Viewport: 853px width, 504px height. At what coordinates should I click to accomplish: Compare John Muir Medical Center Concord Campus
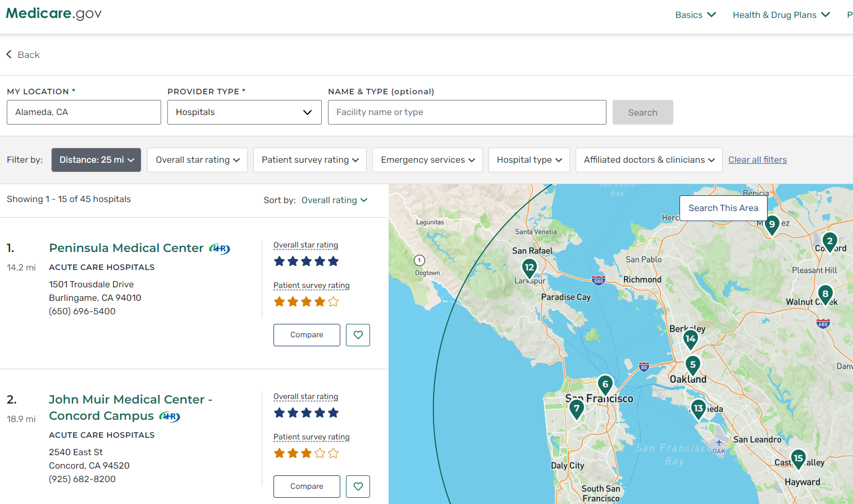[307, 487]
